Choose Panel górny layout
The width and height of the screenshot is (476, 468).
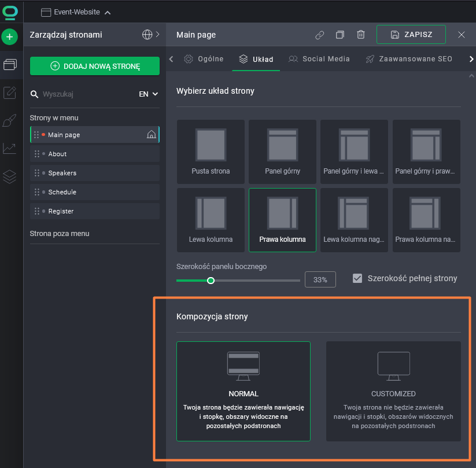[282, 152]
